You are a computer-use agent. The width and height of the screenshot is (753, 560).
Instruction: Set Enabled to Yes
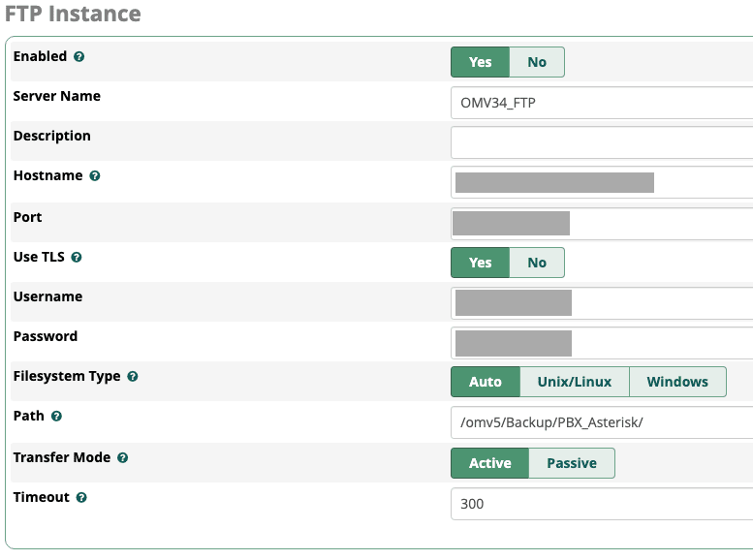(481, 62)
